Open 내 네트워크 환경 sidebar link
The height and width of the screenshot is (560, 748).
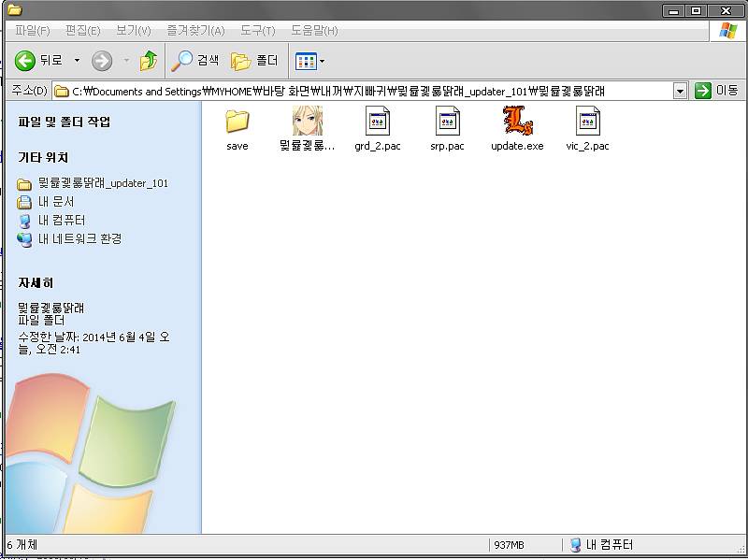79,239
